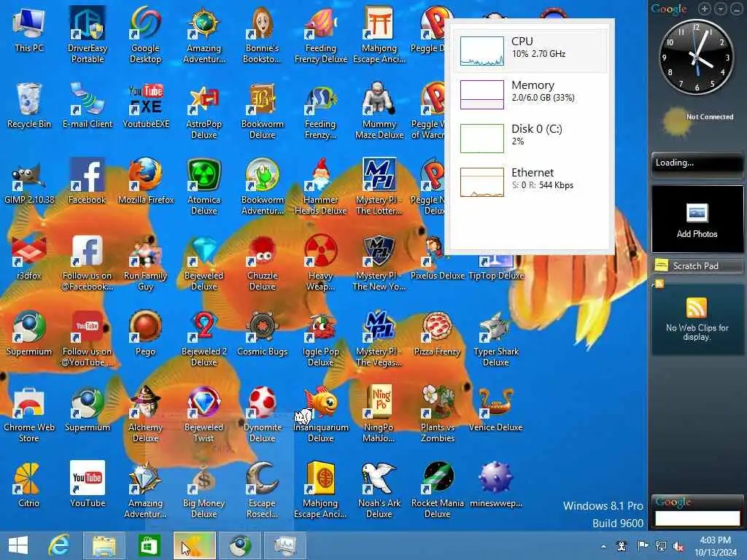This screenshot has width=747, height=560.
Task: Click the Chrome Web Store shortcut
Action: [x=29, y=414]
